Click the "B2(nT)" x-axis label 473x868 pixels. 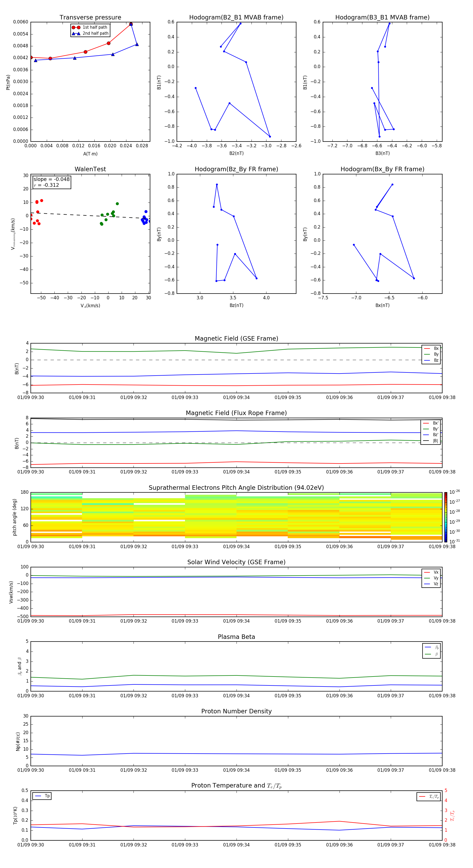(236, 153)
